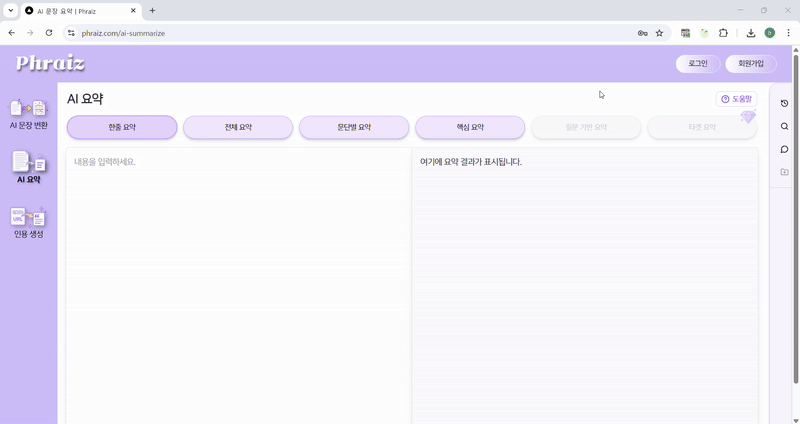Click the 여기에 요약 결과가 표시됩니다 text
The height and width of the screenshot is (424, 800).
coord(471,162)
